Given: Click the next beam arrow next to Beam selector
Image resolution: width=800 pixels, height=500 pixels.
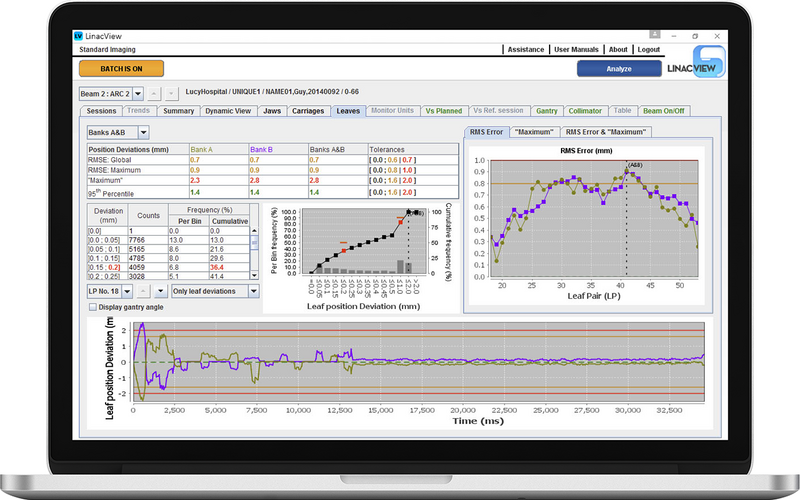Looking at the screenshot, I should point(172,93).
